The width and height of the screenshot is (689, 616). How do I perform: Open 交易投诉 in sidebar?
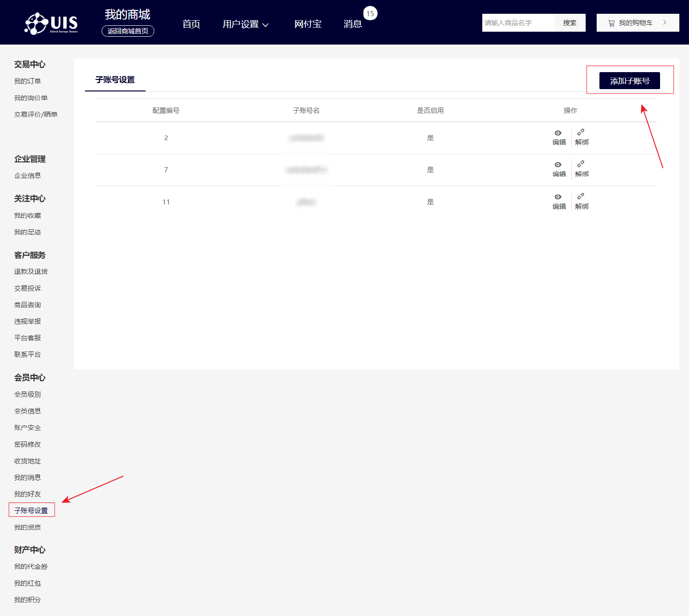click(28, 288)
